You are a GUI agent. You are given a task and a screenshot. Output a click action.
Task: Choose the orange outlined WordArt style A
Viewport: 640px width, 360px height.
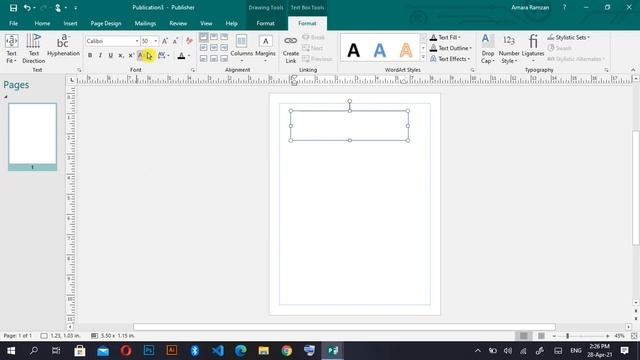pyautogui.click(x=406, y=51)
